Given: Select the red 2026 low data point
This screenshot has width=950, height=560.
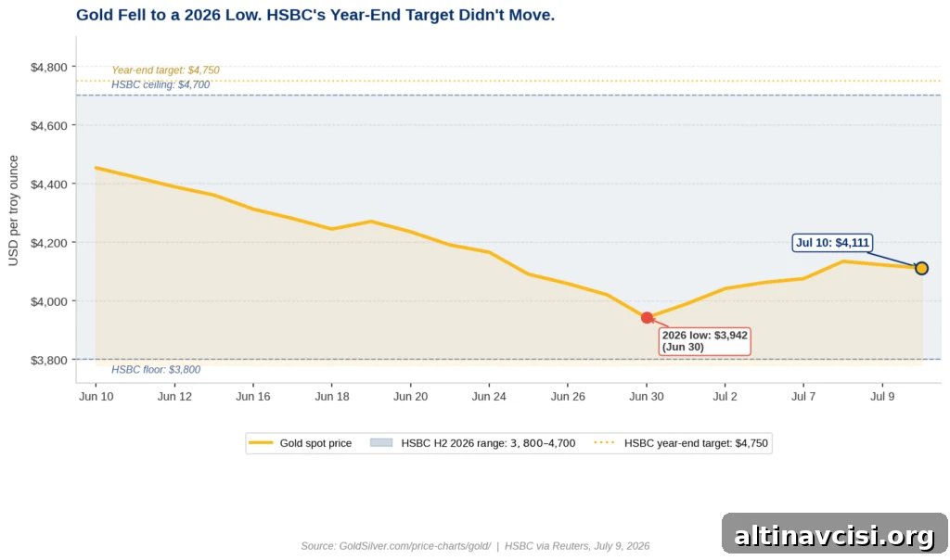Looking at the screenshot, I should point(647,318).
